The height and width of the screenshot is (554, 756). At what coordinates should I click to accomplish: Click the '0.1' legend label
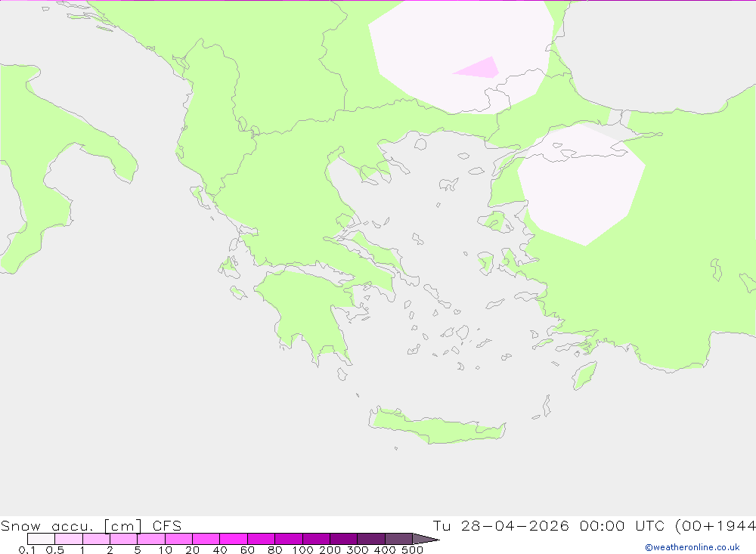coord(26,550)
